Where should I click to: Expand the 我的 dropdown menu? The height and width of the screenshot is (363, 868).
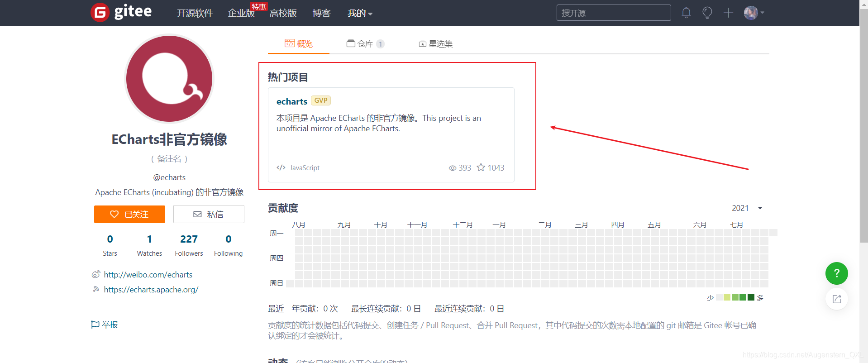tap(360, 13)
